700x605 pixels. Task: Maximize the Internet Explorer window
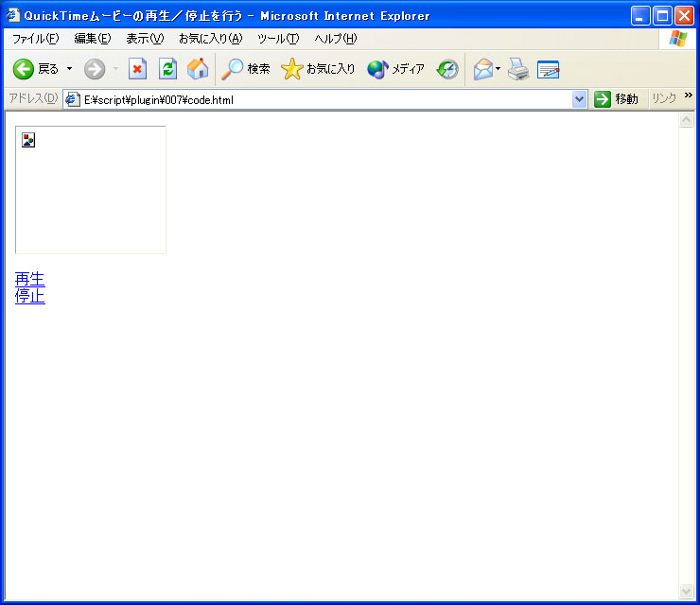coord(662,16)
